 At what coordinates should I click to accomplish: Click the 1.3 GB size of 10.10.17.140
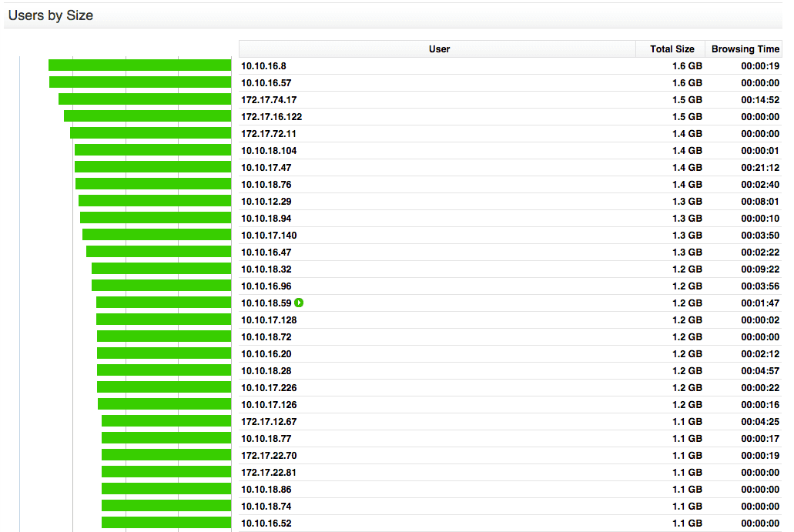(687, 236)
